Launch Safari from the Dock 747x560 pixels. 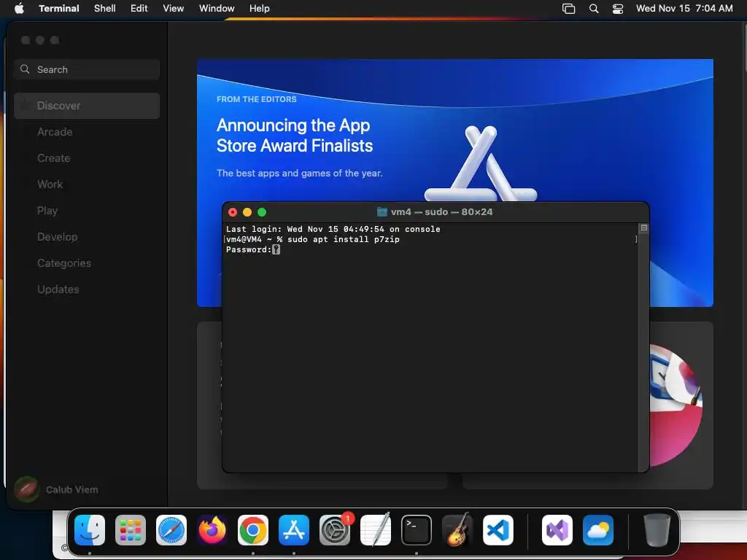click(x=171, y=530)
